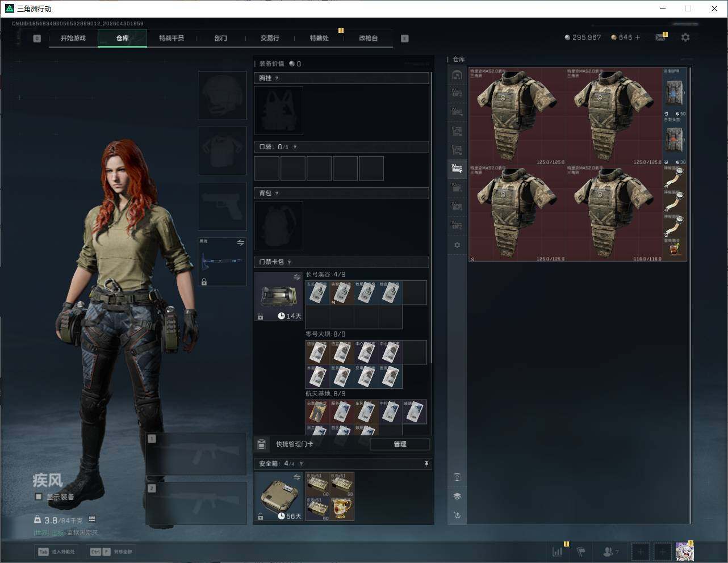Open the stash sidebar gear settings
The image size is (728, 563).
pos(457,245)
